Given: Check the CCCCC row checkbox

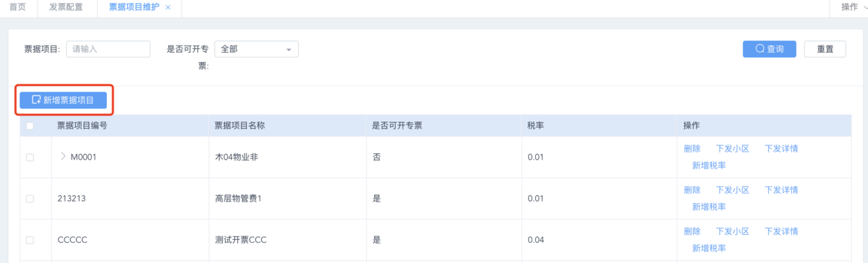Looking at the screenshot, I should 30,240.
